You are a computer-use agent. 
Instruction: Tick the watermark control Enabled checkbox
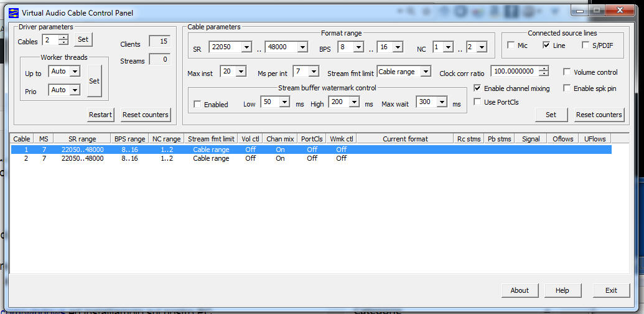pyautogui.click(x=197, y=105)
